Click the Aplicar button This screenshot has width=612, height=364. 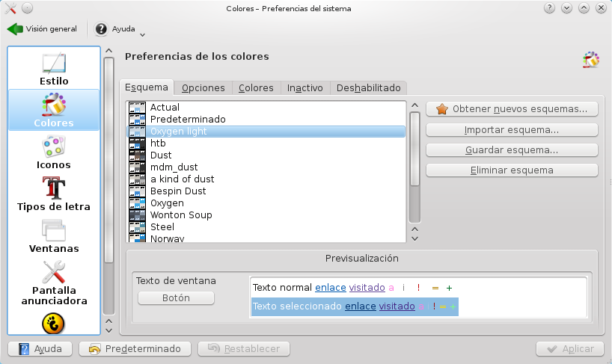(x=570, y=349)
